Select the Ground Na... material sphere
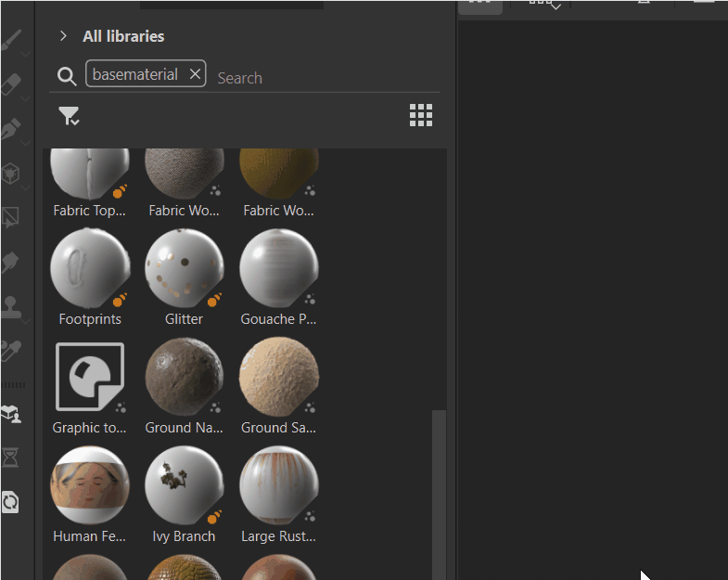728x580 pixels. [185, 377]
